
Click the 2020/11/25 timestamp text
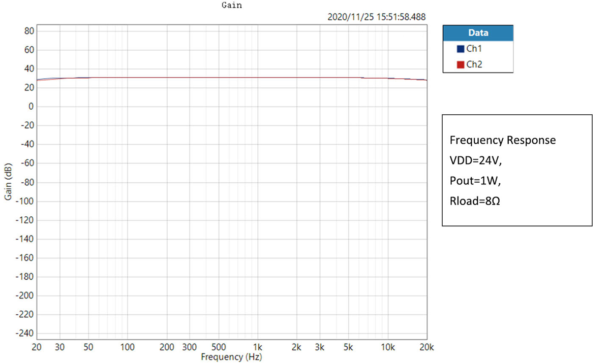click(377, 17)
